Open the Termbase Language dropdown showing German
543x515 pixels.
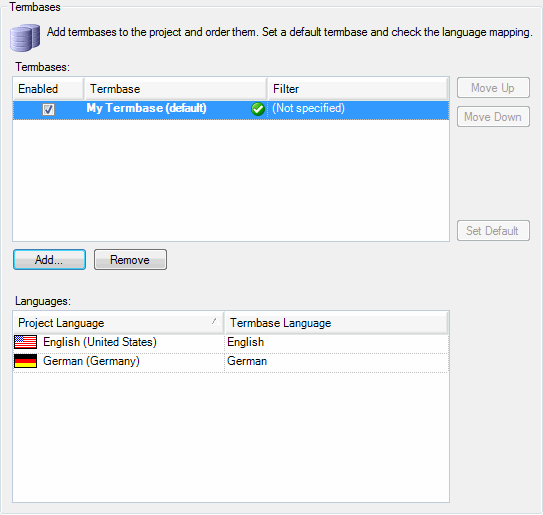tap(336, 361)
